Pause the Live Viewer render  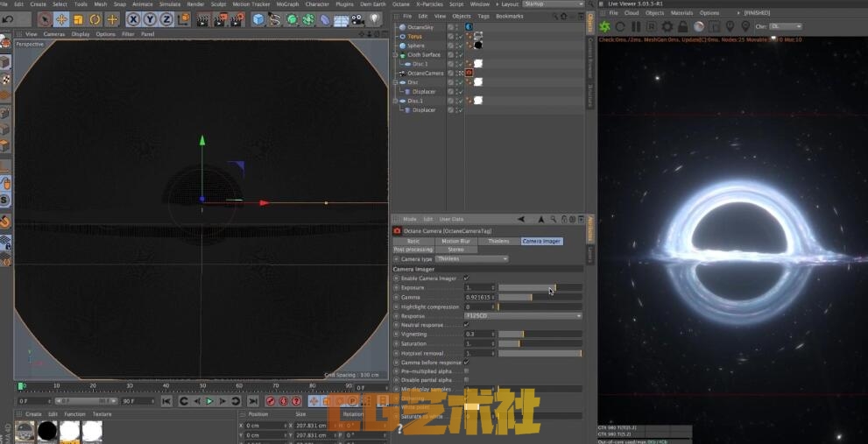click(x=636, y=26)
